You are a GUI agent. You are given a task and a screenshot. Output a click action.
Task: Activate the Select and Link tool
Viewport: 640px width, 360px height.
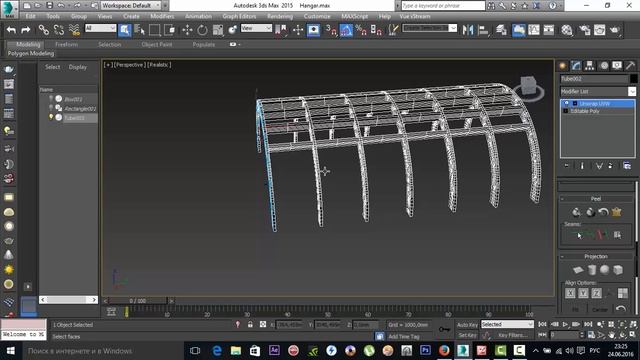click(x=43, y=30)
